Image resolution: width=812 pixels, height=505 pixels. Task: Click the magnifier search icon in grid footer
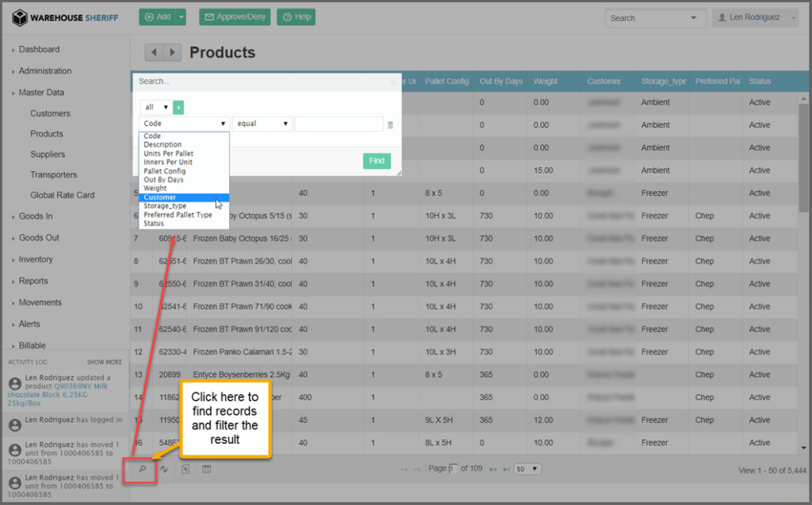point(143,469)
